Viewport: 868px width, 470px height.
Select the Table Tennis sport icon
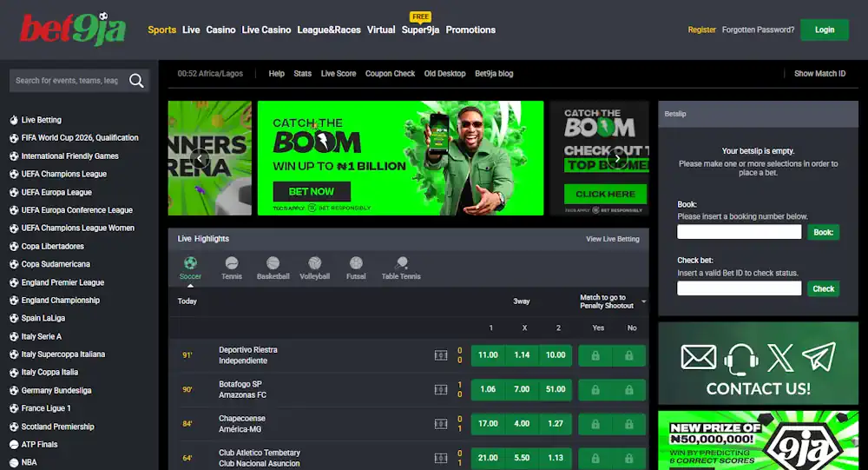click(401, 262)
